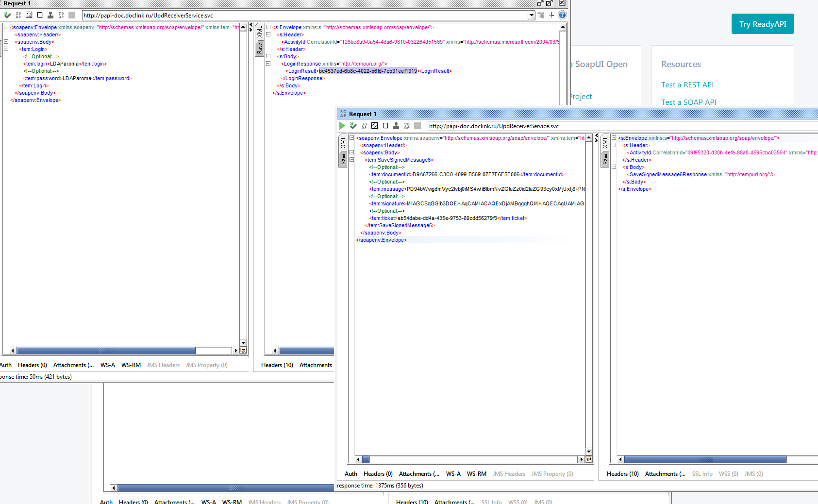
Task: Switch LoginResponse editor to Raw view
Action: tap(260, 49)
